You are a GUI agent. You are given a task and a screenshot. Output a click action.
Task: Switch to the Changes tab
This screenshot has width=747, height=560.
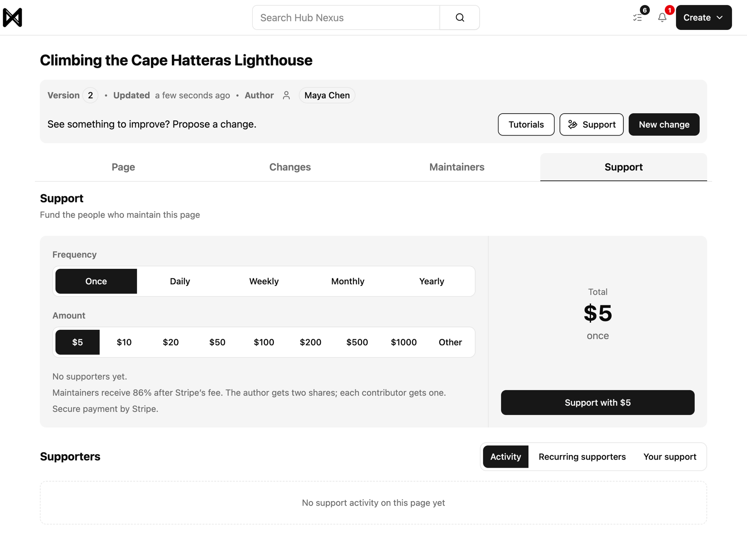click(x=290, y=167)
